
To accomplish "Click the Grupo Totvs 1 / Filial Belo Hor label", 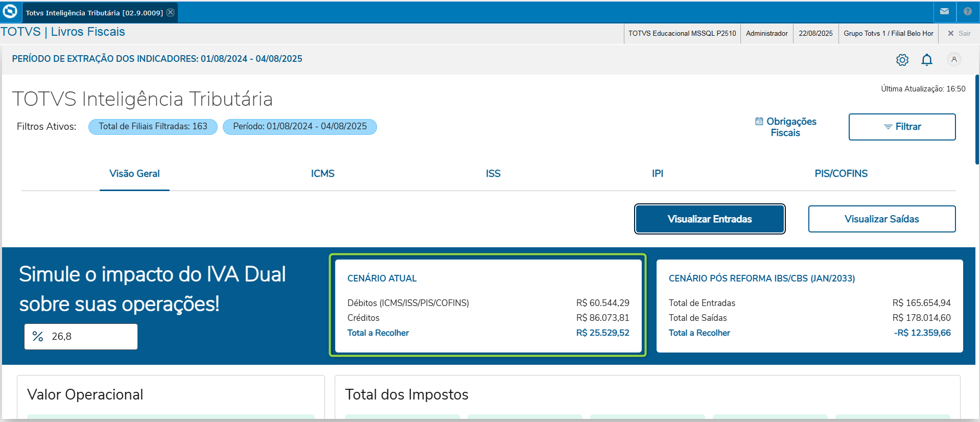I will click(x=888, y=33).
